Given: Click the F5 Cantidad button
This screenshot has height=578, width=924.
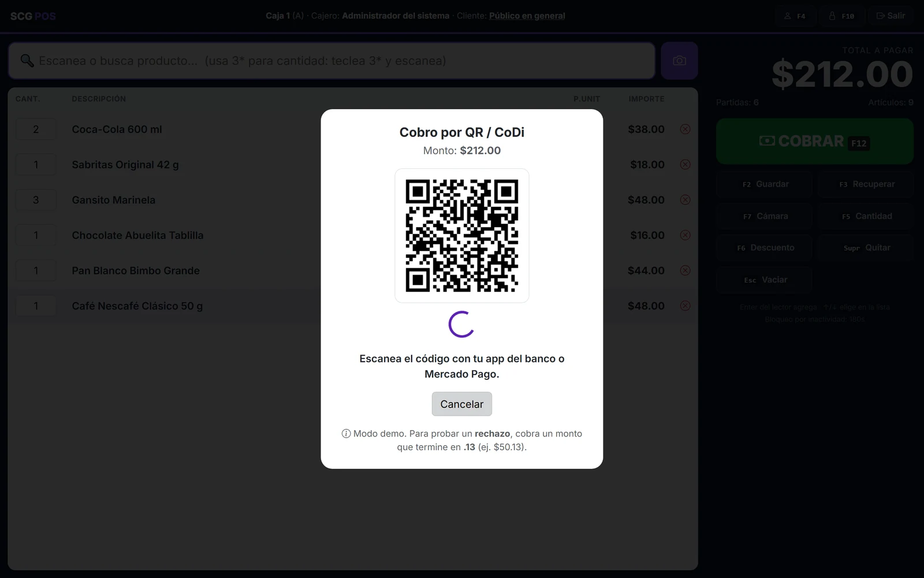Looking at the screenshot, I should coord(866,216).
